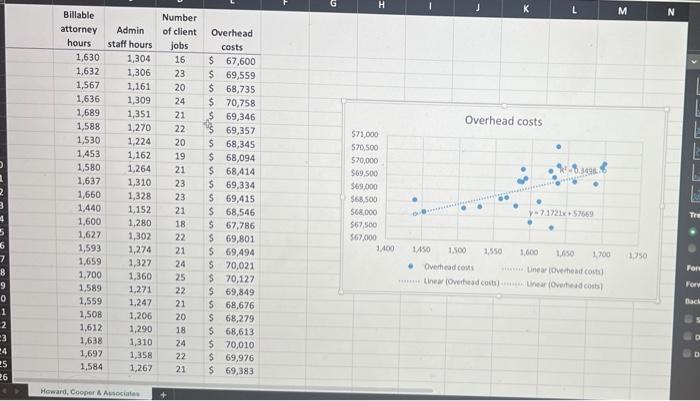Select column H header

click(381, 4)
